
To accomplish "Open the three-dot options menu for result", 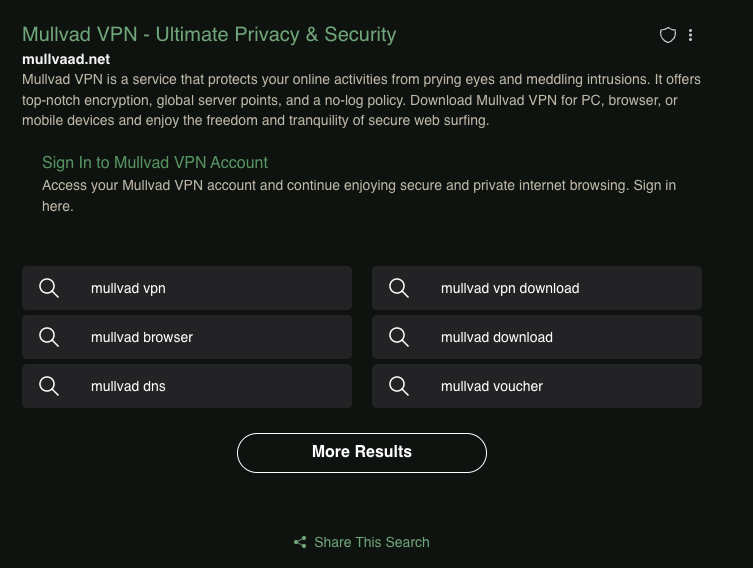I will pyautogui.click(x=691, y=35).
